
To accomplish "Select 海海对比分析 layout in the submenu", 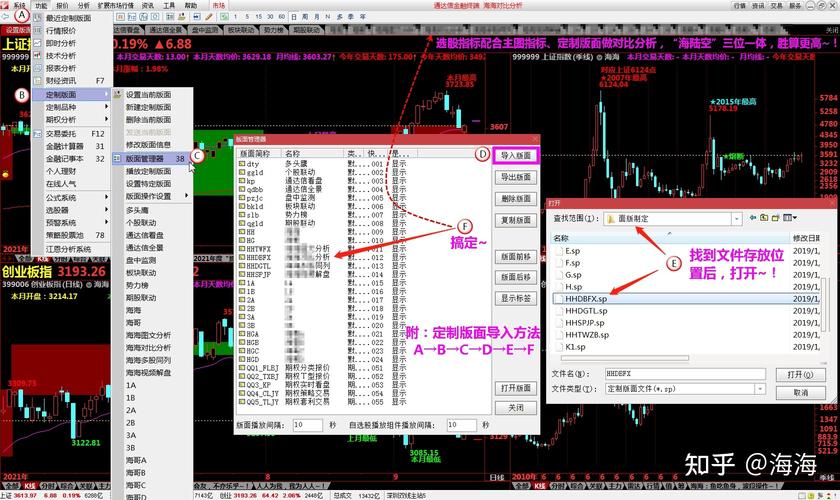I will (x=152, y=348).
